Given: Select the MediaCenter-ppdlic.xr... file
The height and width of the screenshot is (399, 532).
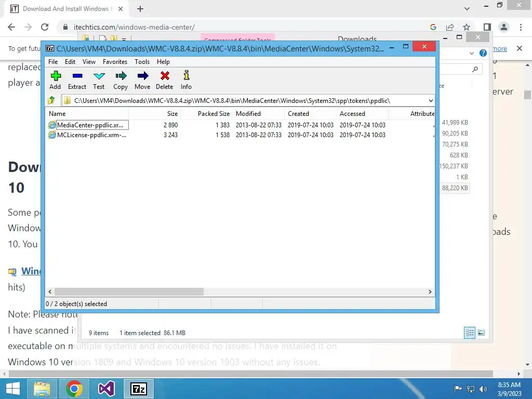Looking at the screenshot, I should pos(88,125).
